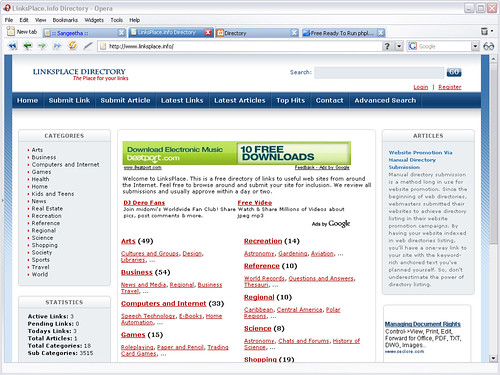Viewport: 500px width, 375px height.
Task: Open the address bar dropdown arrow
Action: (x=399, y=46)
